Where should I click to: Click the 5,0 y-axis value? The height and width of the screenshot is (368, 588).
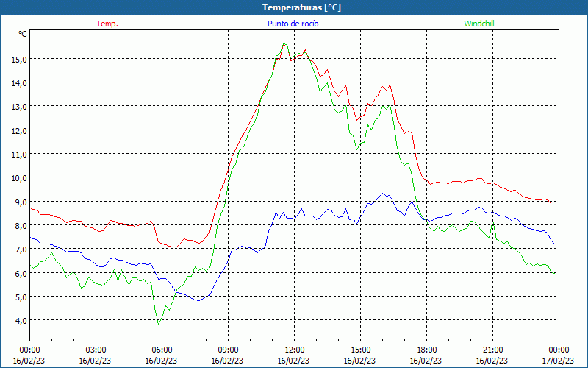(21, 297)
